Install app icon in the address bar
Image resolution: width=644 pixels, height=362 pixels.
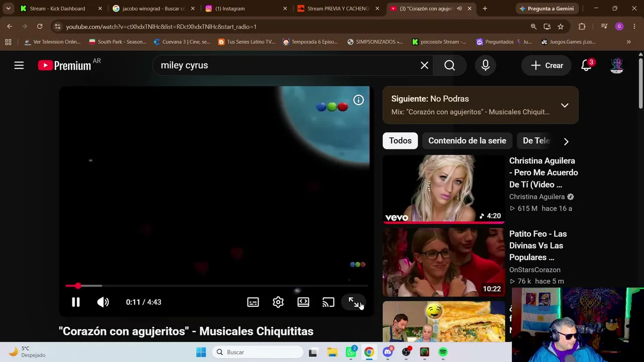[x=547, y=27]
